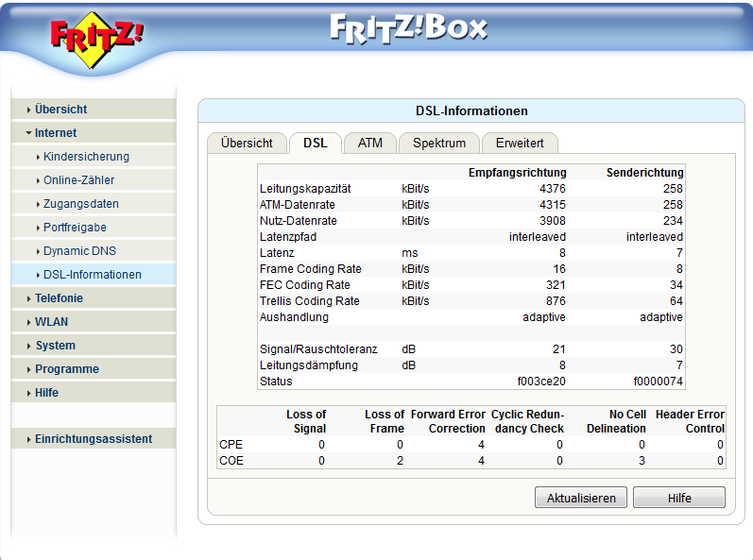Screen dimensions: 753x560
Task: Click the Leitungskapazität value 4376
Action: coord(553,189)
